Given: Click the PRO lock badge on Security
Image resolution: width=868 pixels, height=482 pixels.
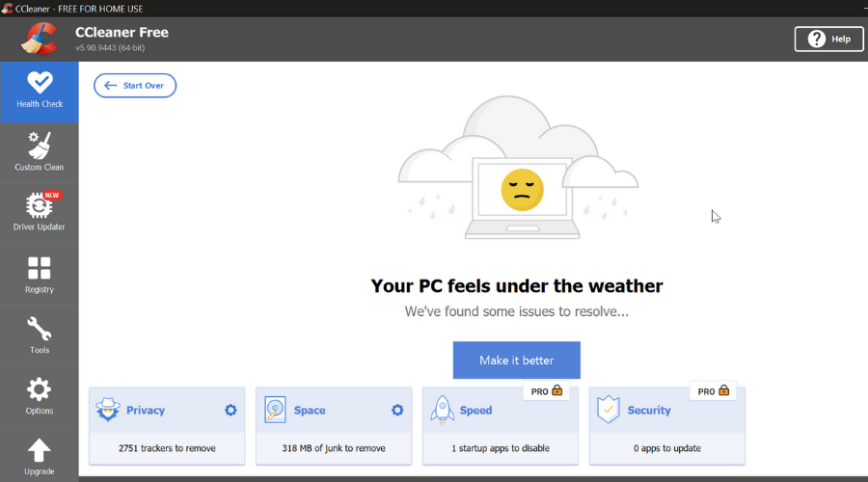Looking at the screenshot, I should (x=713, y=390).
